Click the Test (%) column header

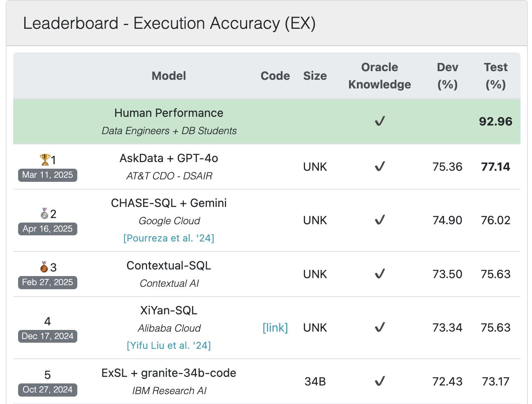pos(496,76)
